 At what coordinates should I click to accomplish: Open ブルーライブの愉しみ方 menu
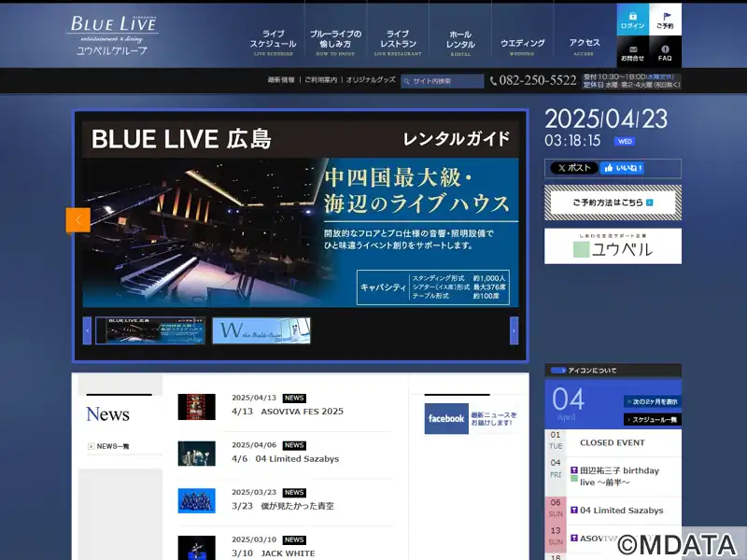click(335, 44)
